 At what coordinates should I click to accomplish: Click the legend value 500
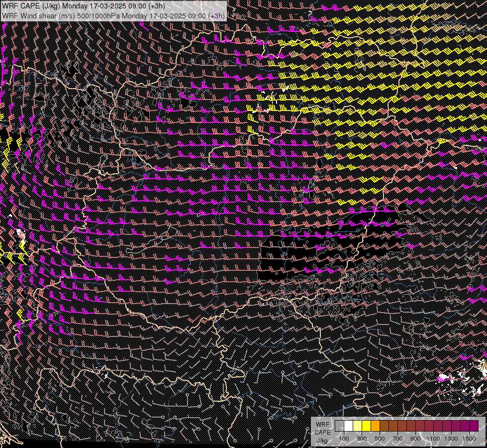click(380, 439)
